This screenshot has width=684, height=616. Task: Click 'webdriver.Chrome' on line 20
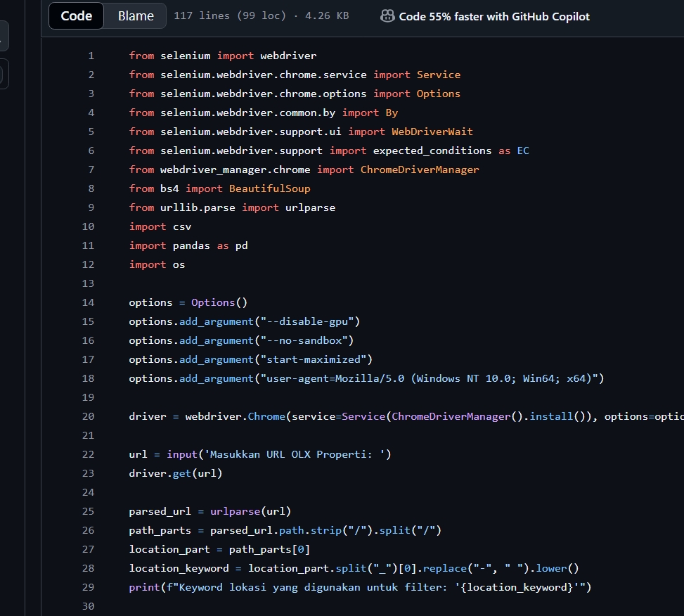[235, 416]
